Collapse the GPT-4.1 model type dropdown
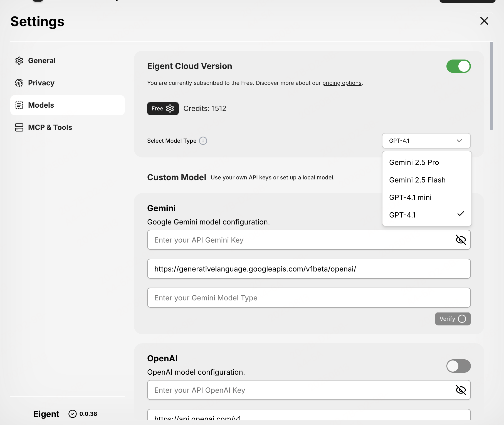Viewport: 504px width, 425px height. tap(426, 141)
